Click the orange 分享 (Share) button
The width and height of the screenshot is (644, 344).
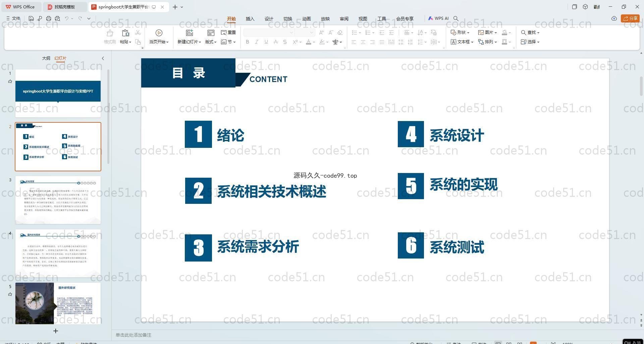630,18
